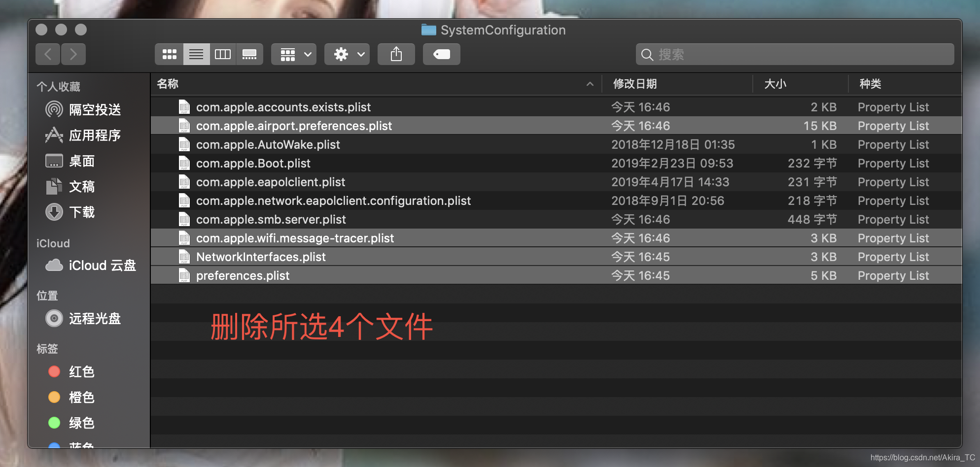The height and width of the screenshot is (467, 980).
Task: Click file icon of com.apple.network.eapolclient.configuration.plist
Action: click(x=184, y=200)
